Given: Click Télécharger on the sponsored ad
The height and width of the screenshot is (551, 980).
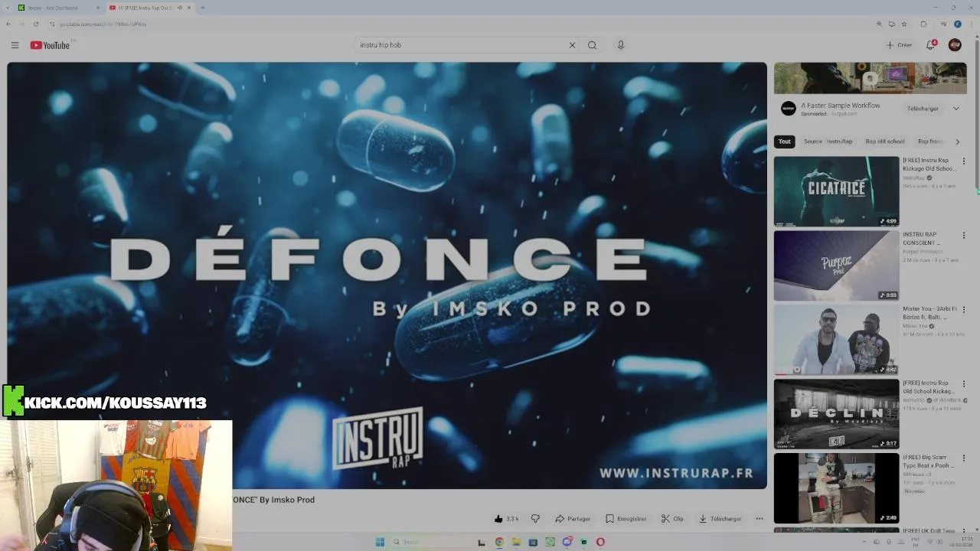Looking at the screenshot, I should click(923, 109).
